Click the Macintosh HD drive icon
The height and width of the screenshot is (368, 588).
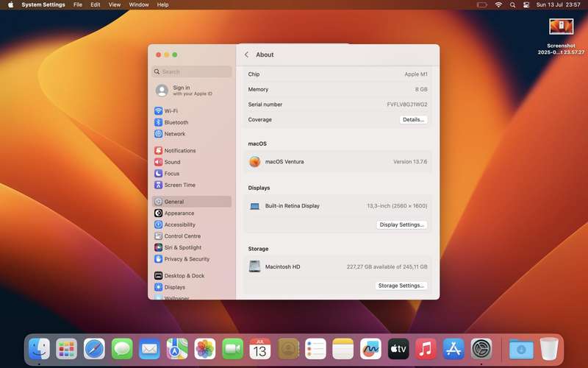[254, 266]
